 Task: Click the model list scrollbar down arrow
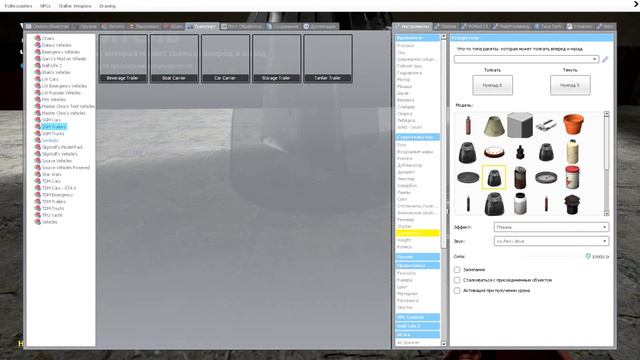[x=607, y=213]
